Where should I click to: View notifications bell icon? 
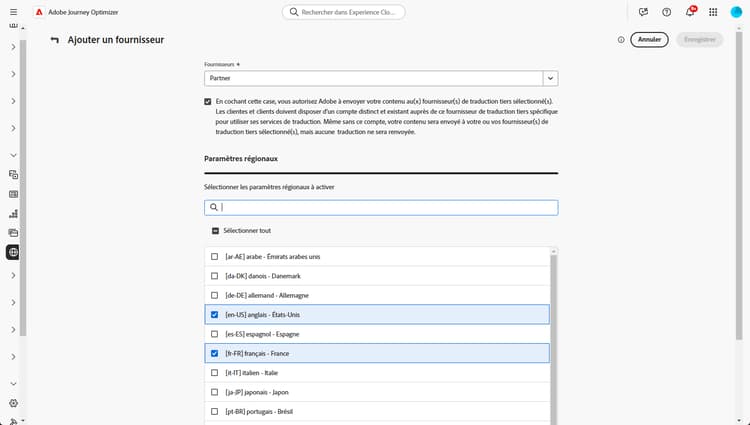(x=690, y=12)
